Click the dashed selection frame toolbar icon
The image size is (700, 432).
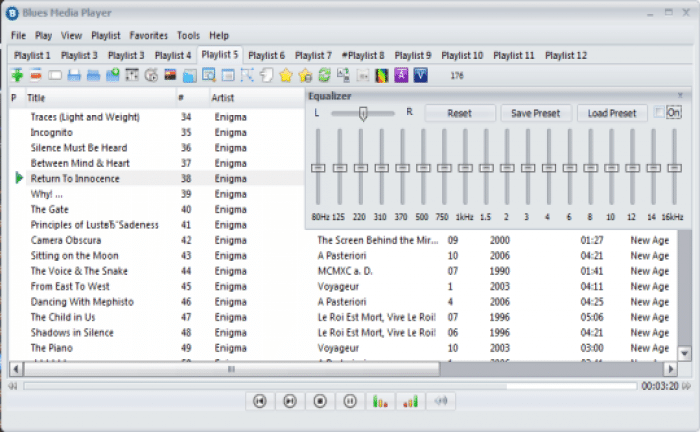pos(247,75)
